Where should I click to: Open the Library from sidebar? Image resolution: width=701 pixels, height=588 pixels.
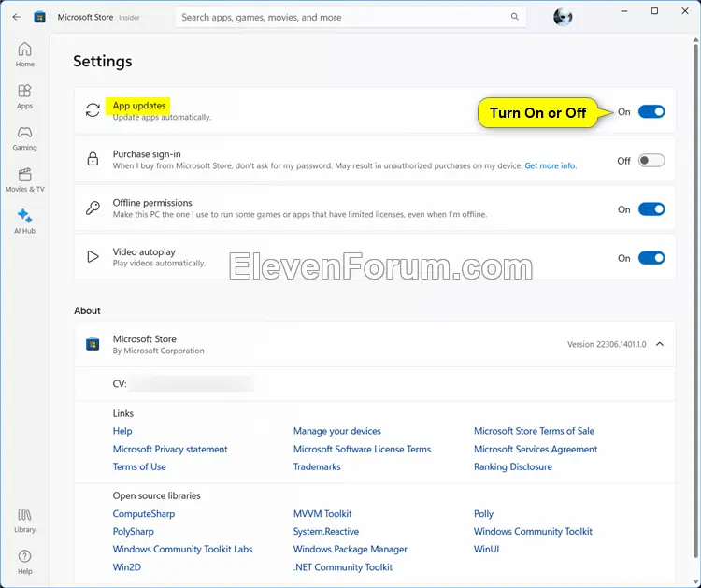click(x=24, y=520)
